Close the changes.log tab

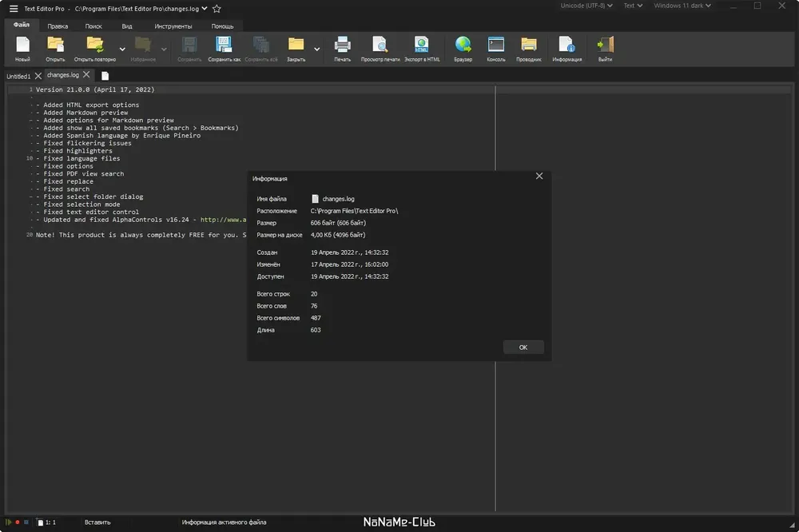pos(86,74)
